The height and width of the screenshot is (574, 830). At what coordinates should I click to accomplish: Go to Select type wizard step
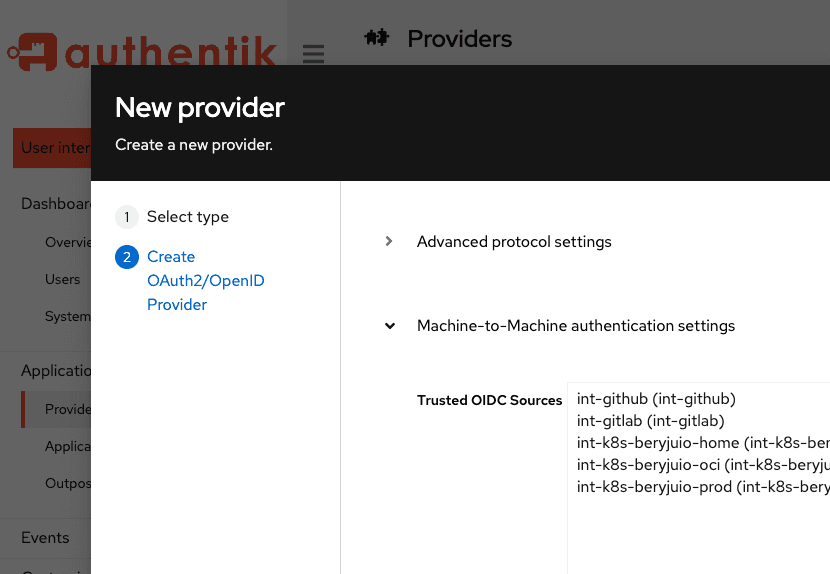[x=187, y=217]
